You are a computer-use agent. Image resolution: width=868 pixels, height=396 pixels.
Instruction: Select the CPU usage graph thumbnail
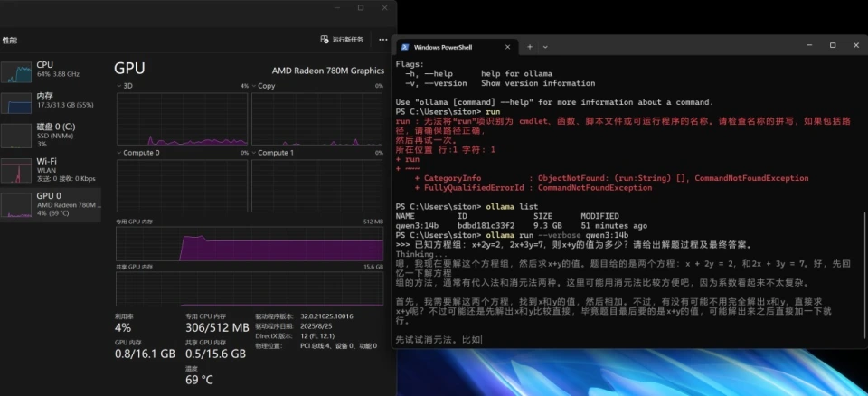[16, 72]
